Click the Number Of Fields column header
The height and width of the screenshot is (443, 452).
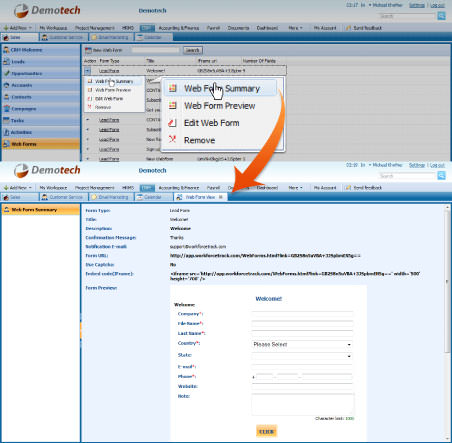point(259,61)
